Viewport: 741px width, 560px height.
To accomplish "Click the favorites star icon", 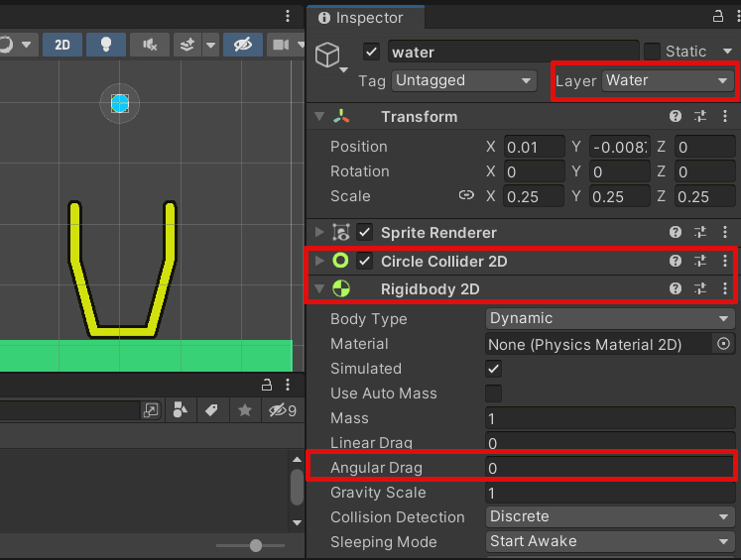I will pos(244,410).
